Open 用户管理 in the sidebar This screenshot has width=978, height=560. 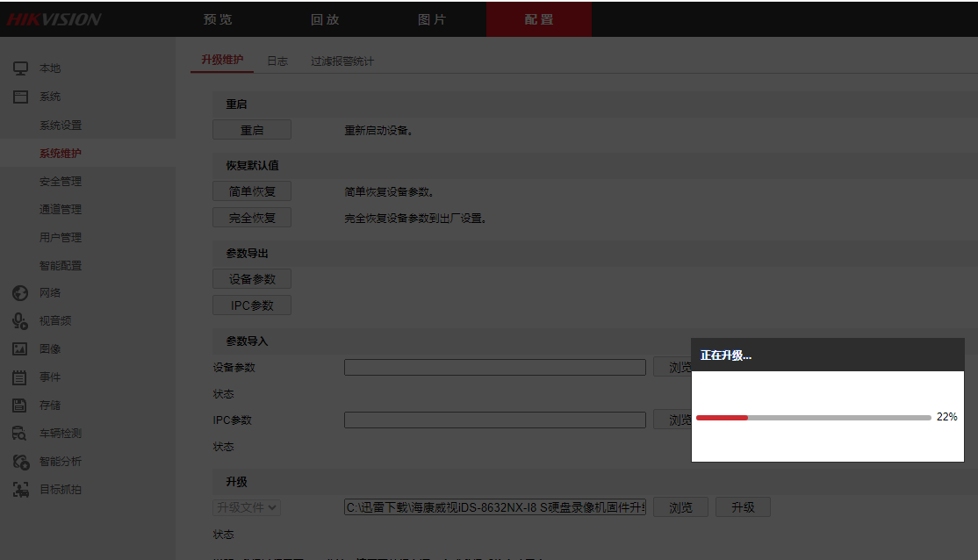pos(61,238)
